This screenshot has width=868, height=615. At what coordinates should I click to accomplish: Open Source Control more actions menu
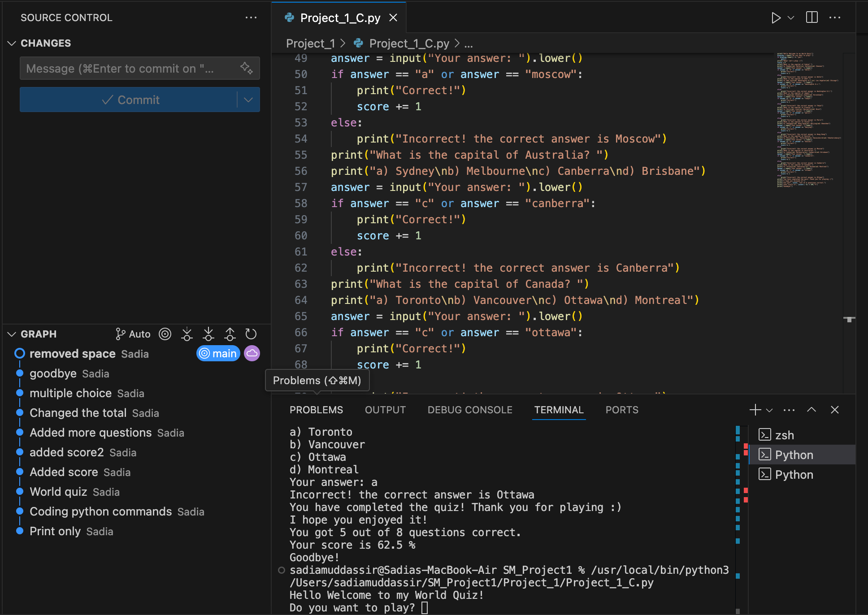251,17
